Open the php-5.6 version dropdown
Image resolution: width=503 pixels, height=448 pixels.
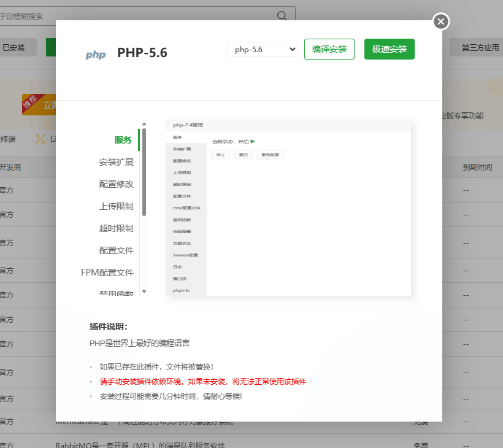click(263, 50)
